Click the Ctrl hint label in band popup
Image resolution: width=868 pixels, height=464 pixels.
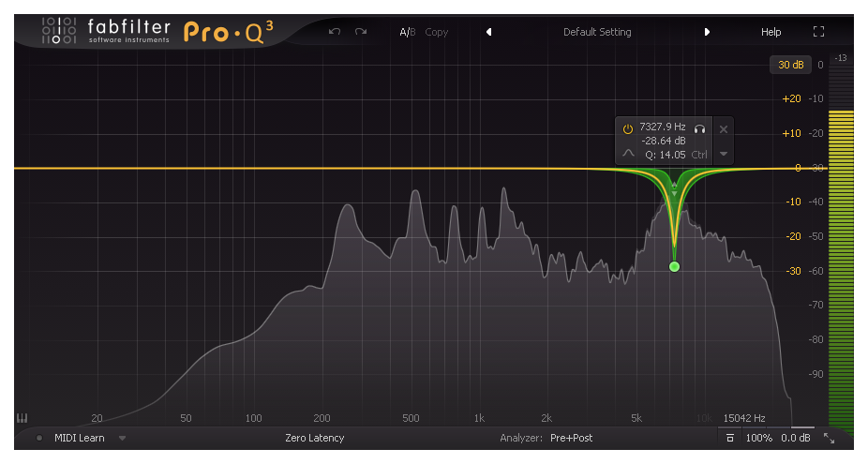coord(699,155)
